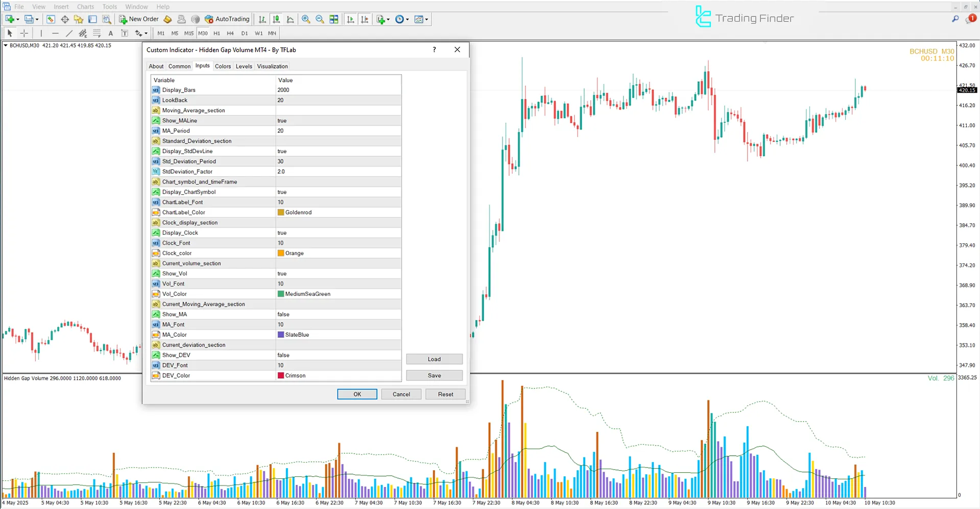
Task: Click the Goldenrod ChartLabel_Color swatch
Action: point(281,212)
